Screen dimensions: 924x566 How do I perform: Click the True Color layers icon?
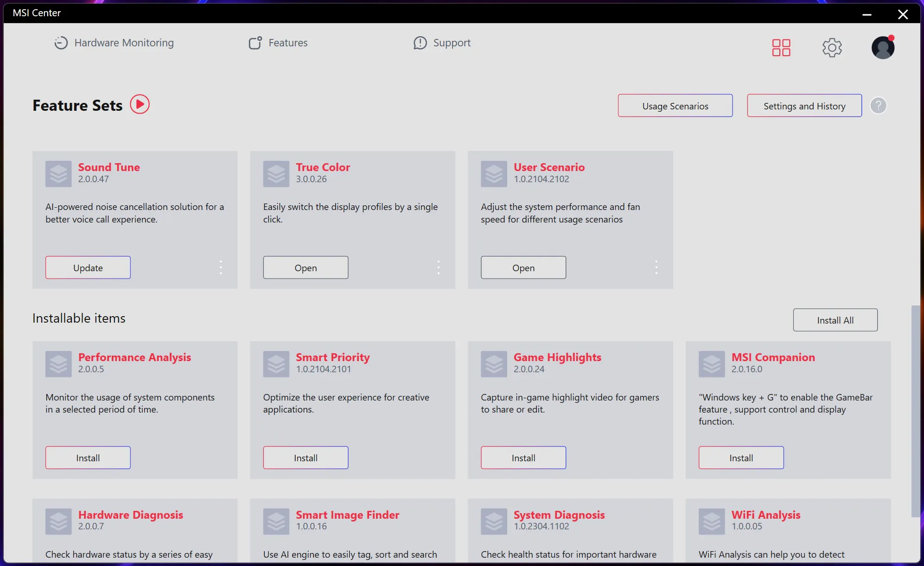pyautogui.click(x=276, y=174)
